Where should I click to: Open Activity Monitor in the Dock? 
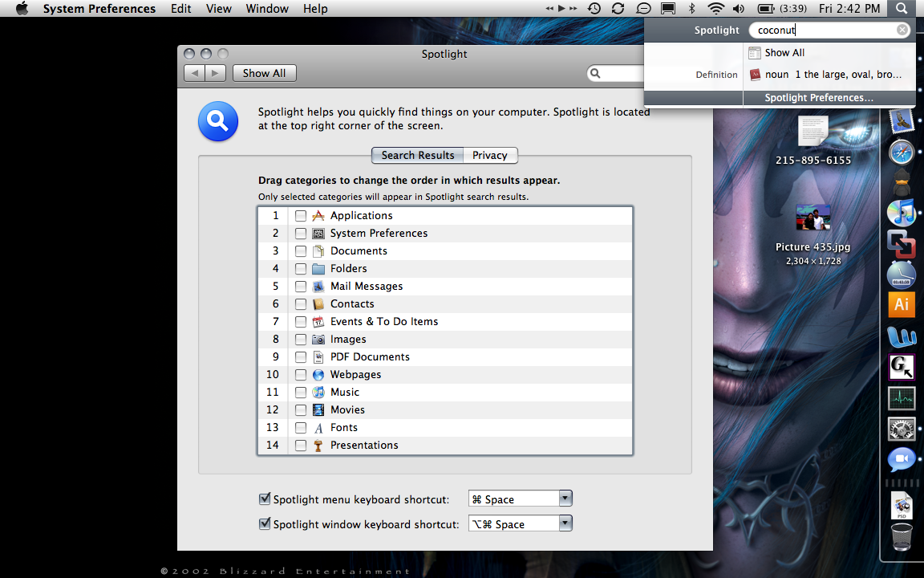pyautogui.click(x=902, y=398)
